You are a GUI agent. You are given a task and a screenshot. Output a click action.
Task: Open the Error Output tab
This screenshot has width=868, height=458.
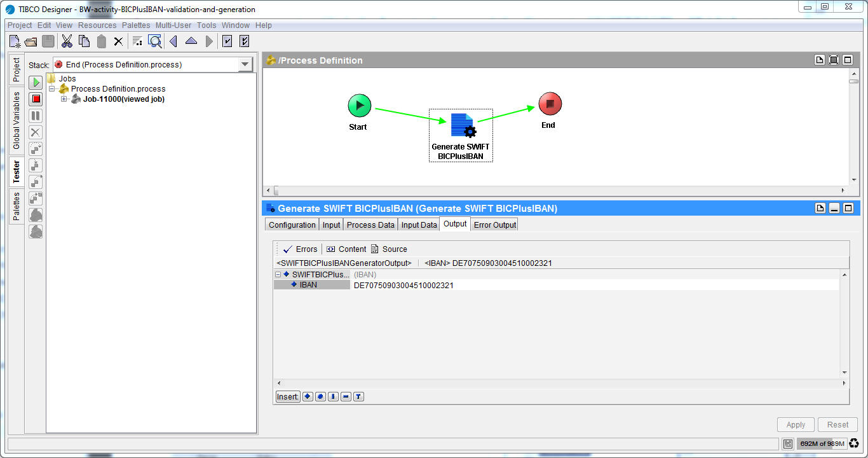(x=495, y=225)
